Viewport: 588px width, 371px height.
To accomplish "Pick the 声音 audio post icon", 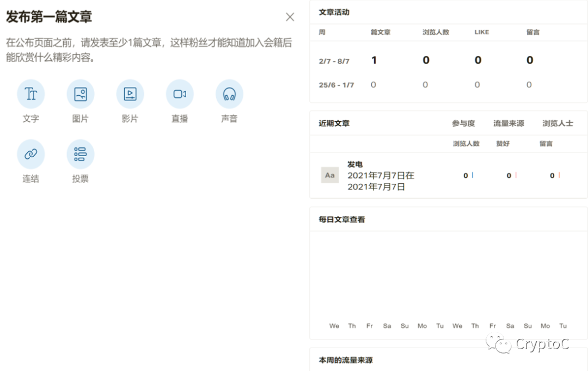I will tap(229, 94).
